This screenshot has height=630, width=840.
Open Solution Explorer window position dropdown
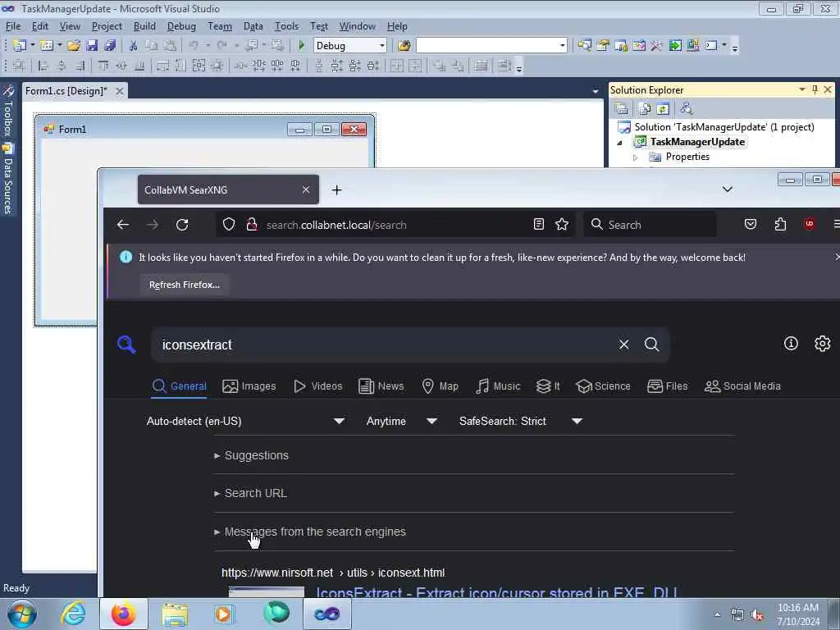click(802, 89)
